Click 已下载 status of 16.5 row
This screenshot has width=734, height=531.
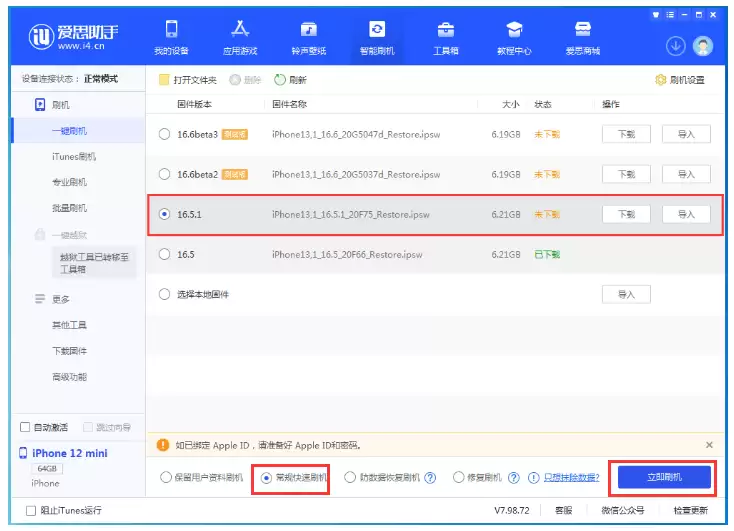click(547, 255)
